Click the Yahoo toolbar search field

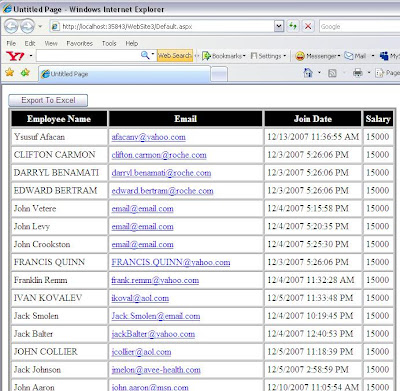point(88,56)
